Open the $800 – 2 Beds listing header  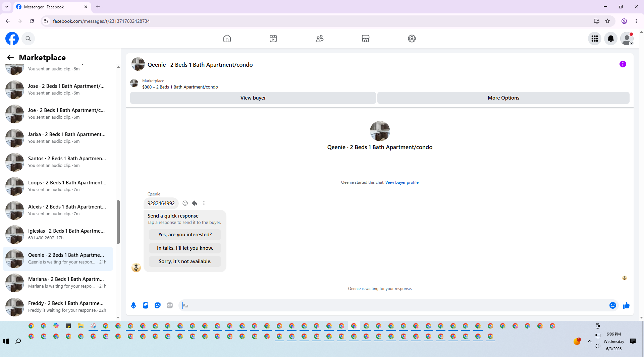tap(180, 87)
